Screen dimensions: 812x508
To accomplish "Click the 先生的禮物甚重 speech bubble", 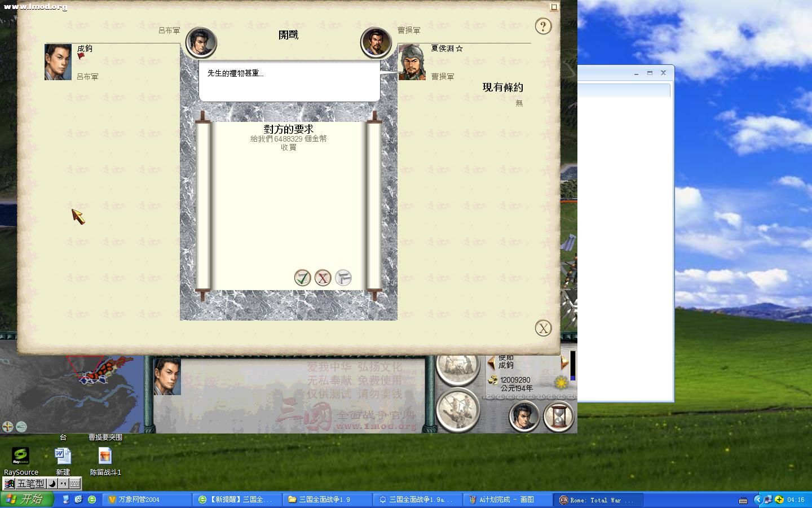I will coord(289,81).
